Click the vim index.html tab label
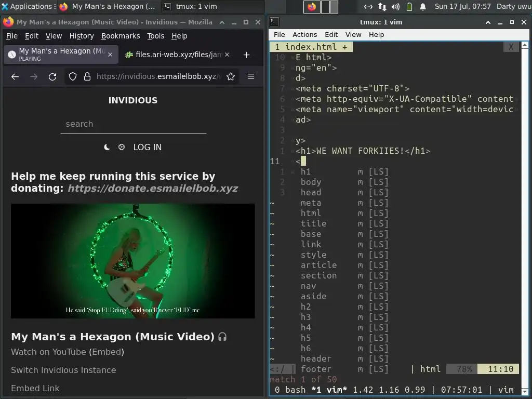 click(x=311, y=47)
